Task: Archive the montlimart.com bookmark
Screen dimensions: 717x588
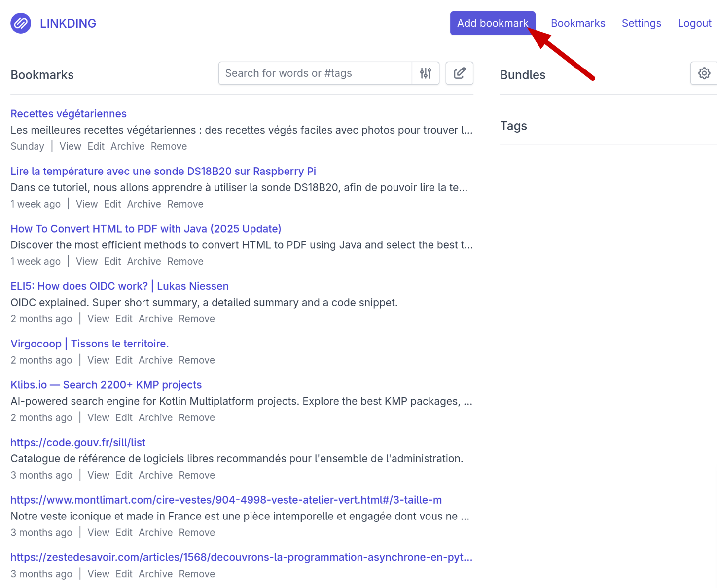Action: click(156, 533)
